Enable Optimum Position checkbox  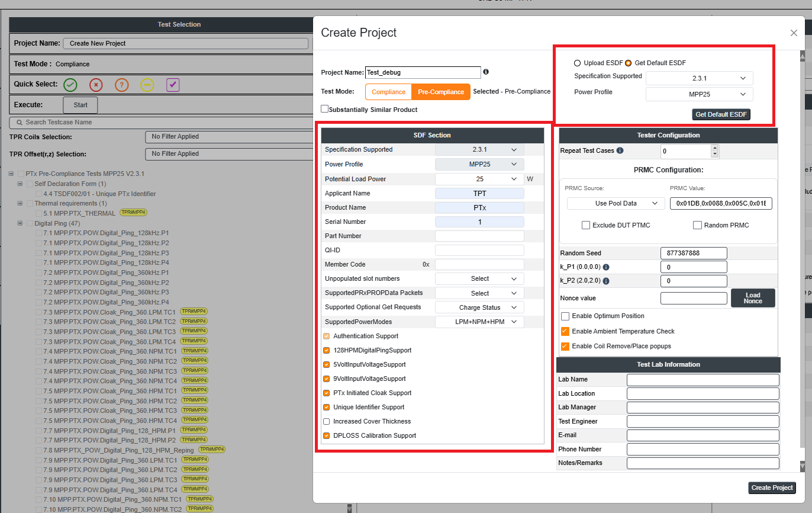tap(565, 316)
